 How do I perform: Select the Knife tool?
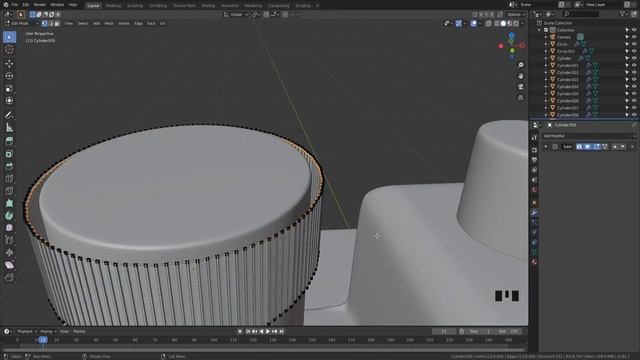[9, 191]
